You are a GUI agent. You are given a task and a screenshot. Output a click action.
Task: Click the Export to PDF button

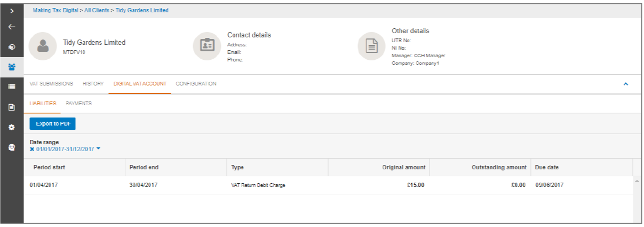tap(52, 123)
